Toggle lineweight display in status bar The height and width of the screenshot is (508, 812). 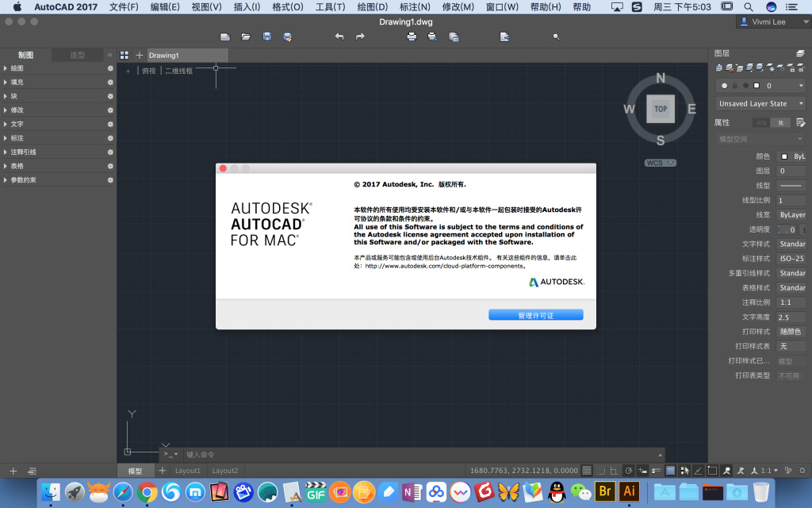(x=656, y=471)
